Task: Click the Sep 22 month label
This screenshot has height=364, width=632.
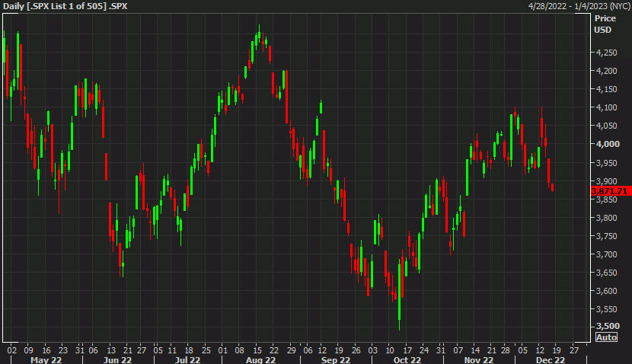Action: pos(335,359)
